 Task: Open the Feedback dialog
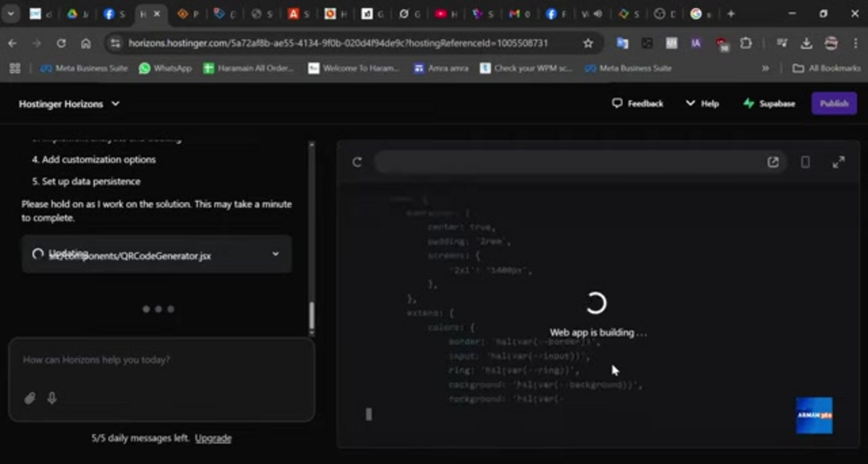[638, 103]
